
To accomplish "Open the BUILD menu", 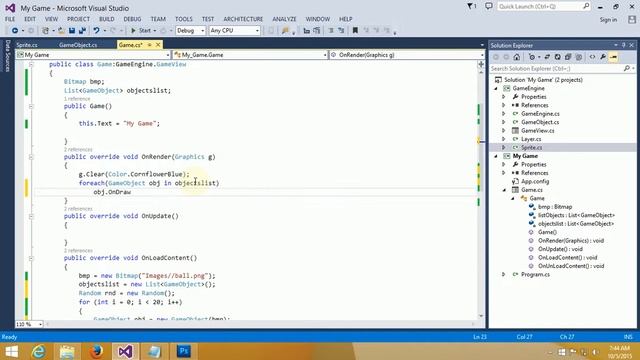I will point(107,19).
